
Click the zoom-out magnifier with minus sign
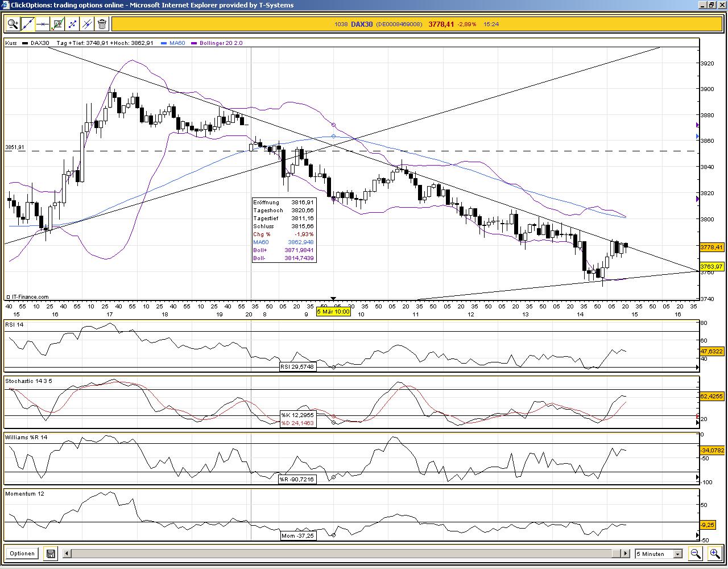pyautogui.click(x=695, y=553)
